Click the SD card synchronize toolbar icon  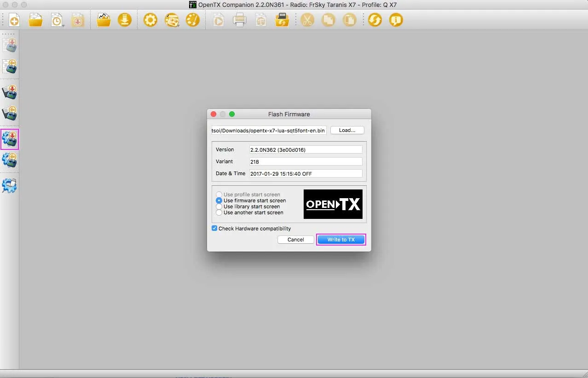click(282, 20)
